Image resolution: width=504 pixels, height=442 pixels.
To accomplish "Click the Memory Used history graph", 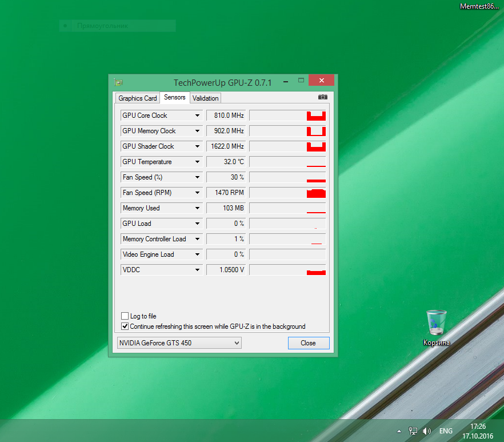I will pos(287,208).
